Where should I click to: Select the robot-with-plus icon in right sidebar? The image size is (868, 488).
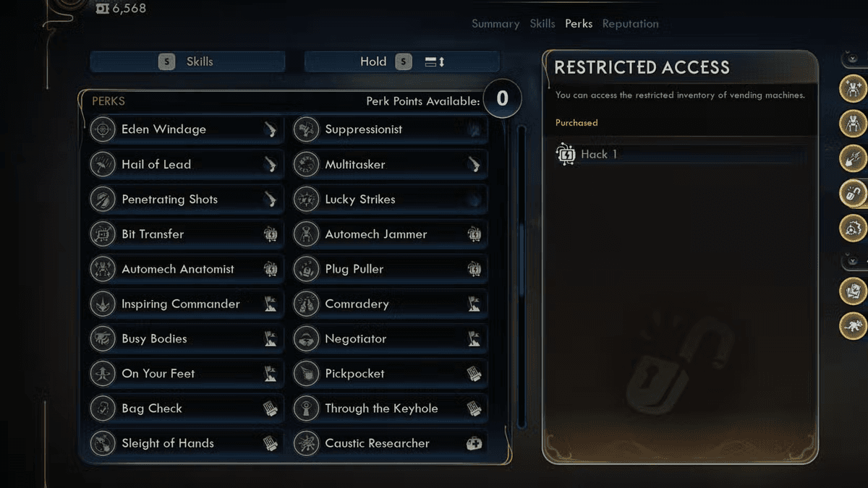pos(853,88)
